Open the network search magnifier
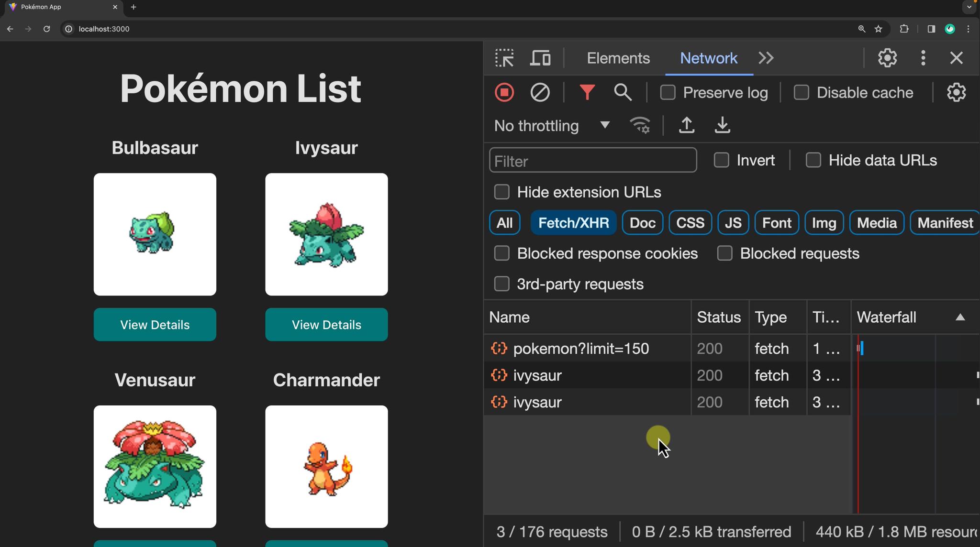Screen dimensions: 980x547 coord(623,92)
